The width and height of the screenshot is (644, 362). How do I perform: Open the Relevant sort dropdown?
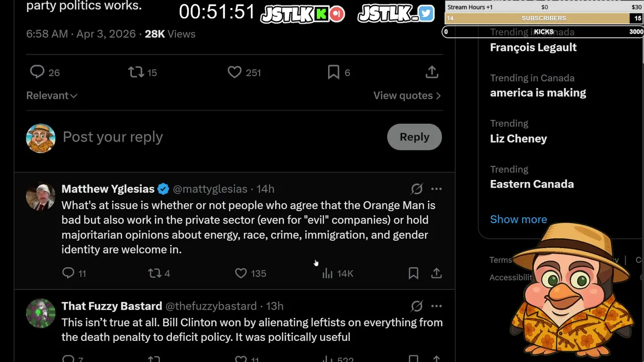[x=51, y=96]
